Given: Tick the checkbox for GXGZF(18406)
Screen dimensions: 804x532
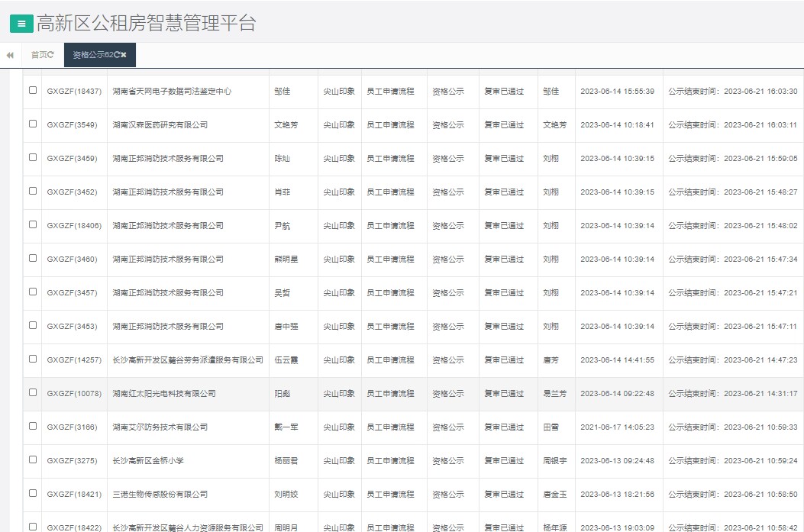Looking at the screenshot, I should 32,225.
